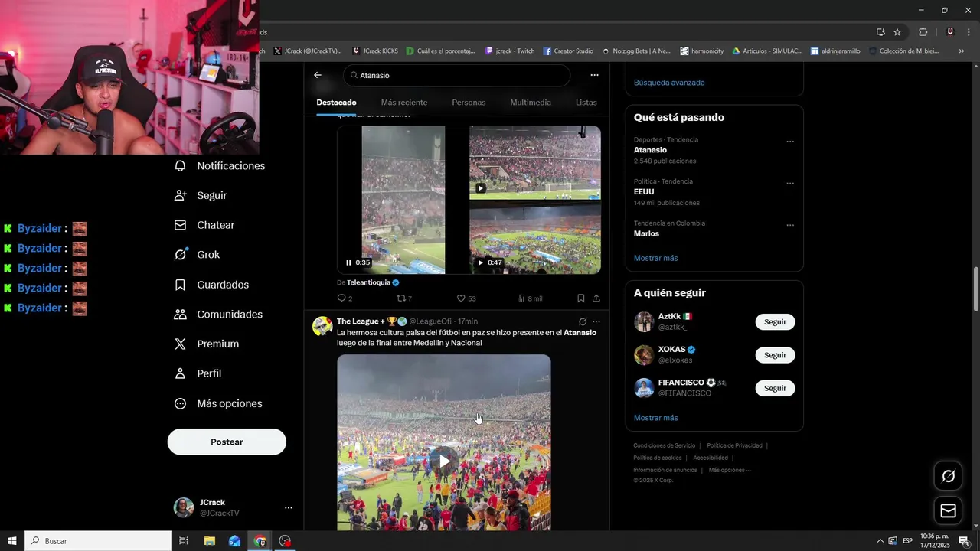Play The League + stadium video

click(444, 461)
